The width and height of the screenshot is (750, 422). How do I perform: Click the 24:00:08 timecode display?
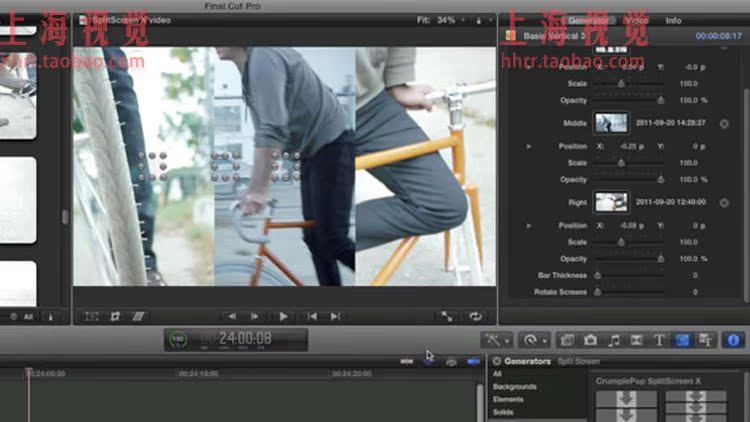pos(245,339)
